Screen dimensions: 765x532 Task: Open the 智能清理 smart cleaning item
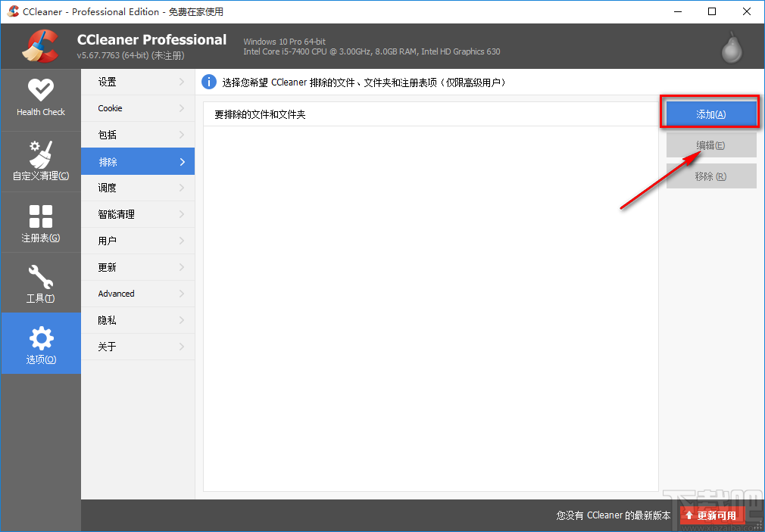point(138,214)
